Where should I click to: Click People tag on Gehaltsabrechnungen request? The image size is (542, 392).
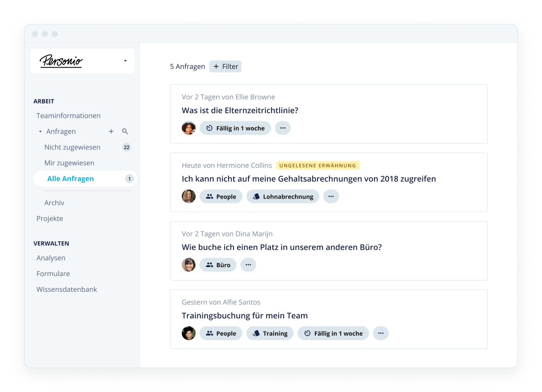(221, 196)
